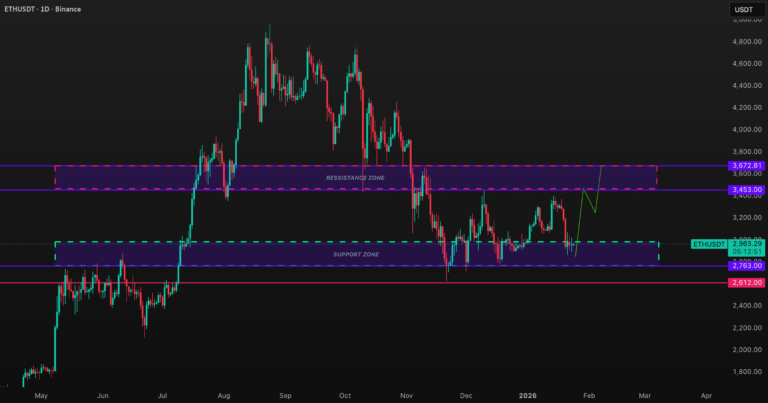Click the 4,200.00 price axis label
This screenshot has height=403, width=768.
click(747, 108)
